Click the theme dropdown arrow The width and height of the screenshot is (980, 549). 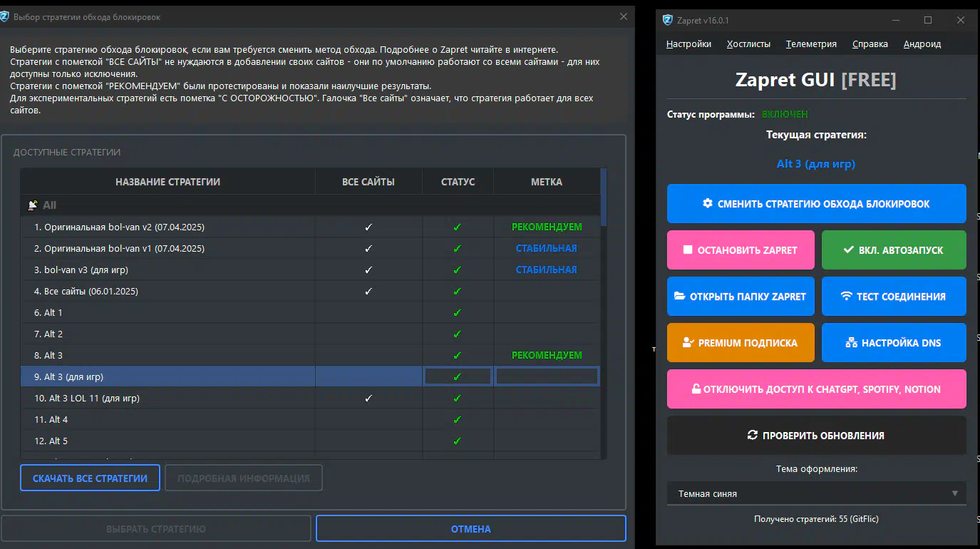click(x=955, y=493)
